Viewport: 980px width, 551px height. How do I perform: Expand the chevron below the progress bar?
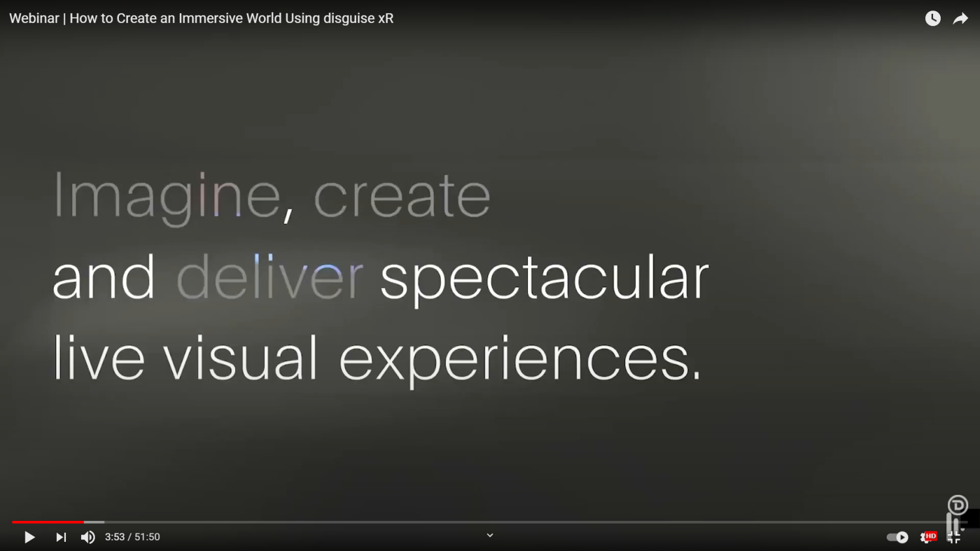(490, 535)
